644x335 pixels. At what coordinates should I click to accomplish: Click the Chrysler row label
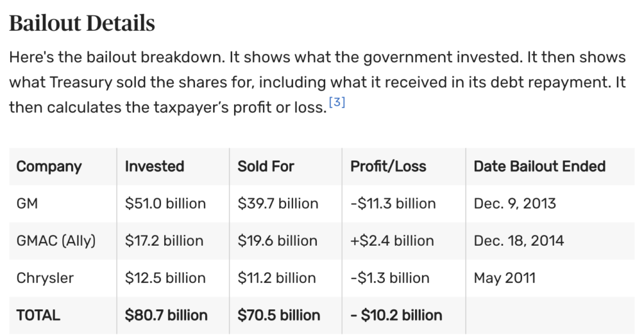pyautogui.click(x=45, y=278)
